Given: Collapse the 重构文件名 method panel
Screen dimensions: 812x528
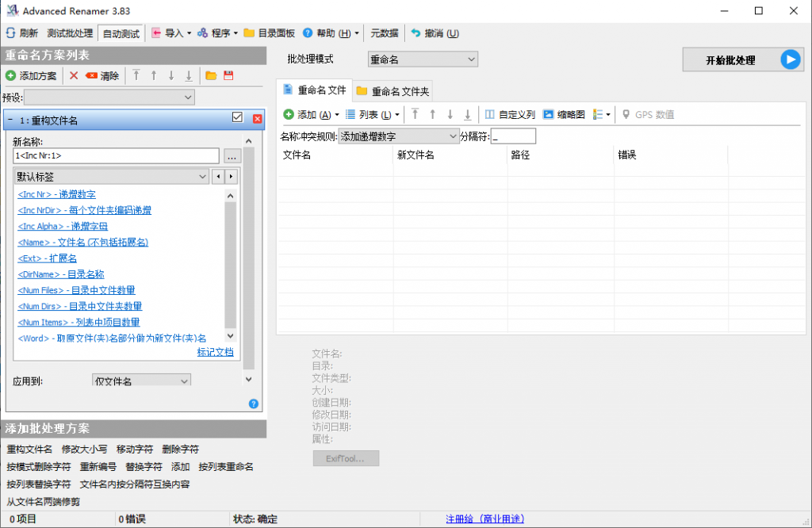Looking at the screenshot, I should coord(10,120).
